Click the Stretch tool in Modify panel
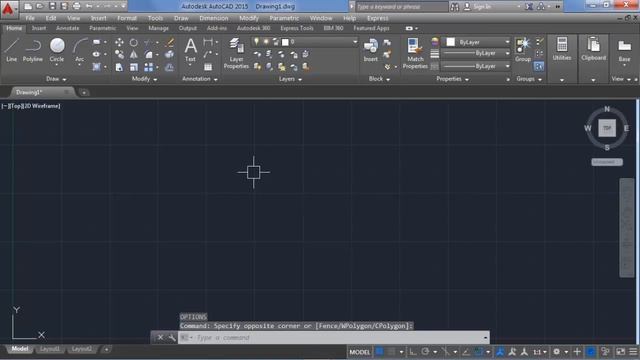Screen dimensions: 640x360 click(x=119, y=67)
